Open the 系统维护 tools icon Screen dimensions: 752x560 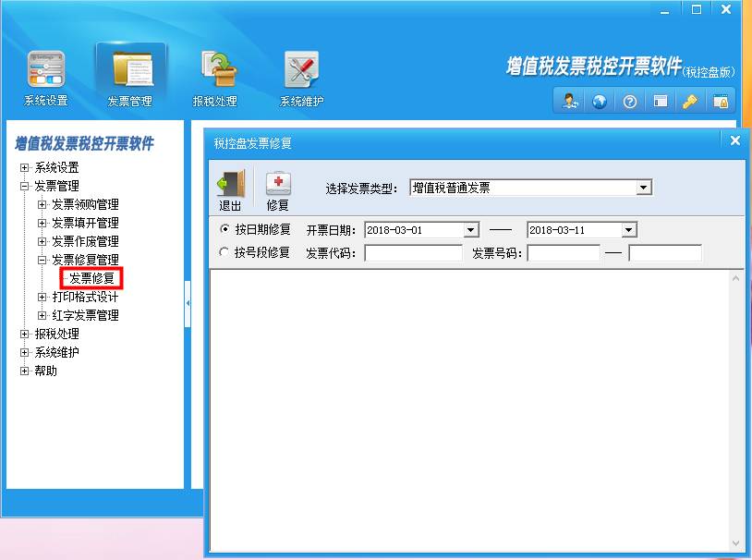301,69
